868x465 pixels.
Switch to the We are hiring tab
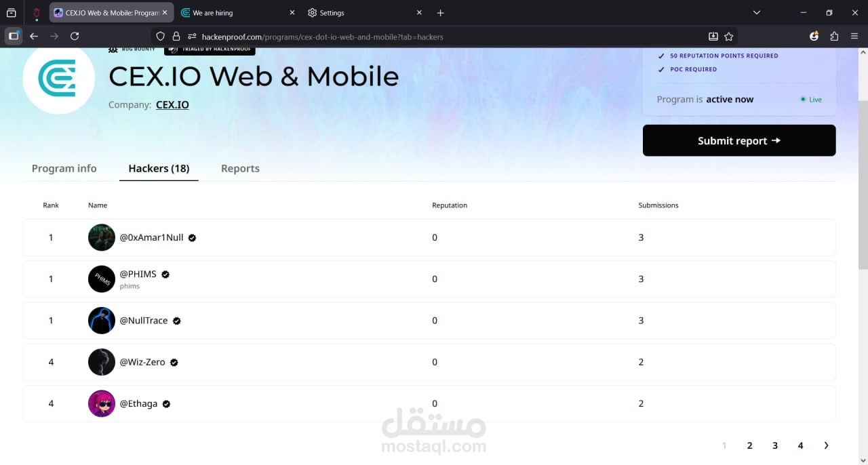pyautogui.click(x=237, y=13)
